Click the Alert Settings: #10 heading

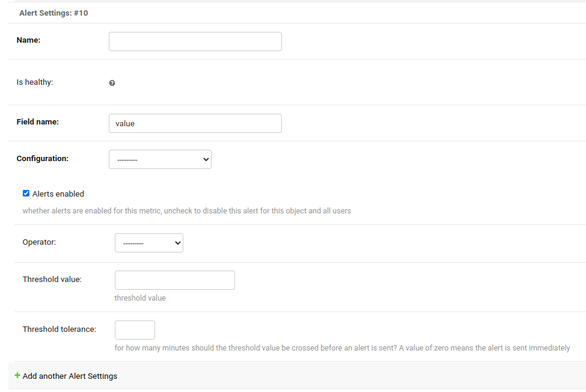click(x=53, y=13)
